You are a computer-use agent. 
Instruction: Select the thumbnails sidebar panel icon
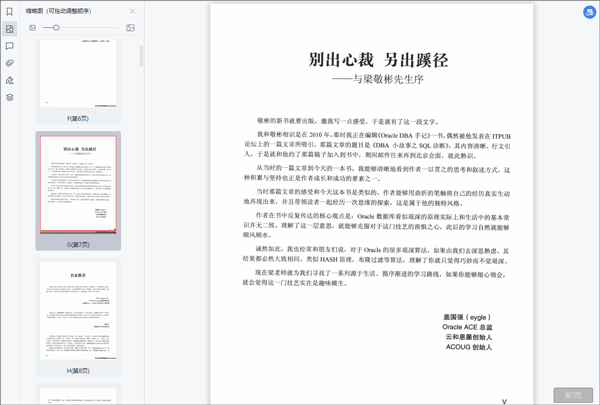pyautogui.click(x=10, y=29)
